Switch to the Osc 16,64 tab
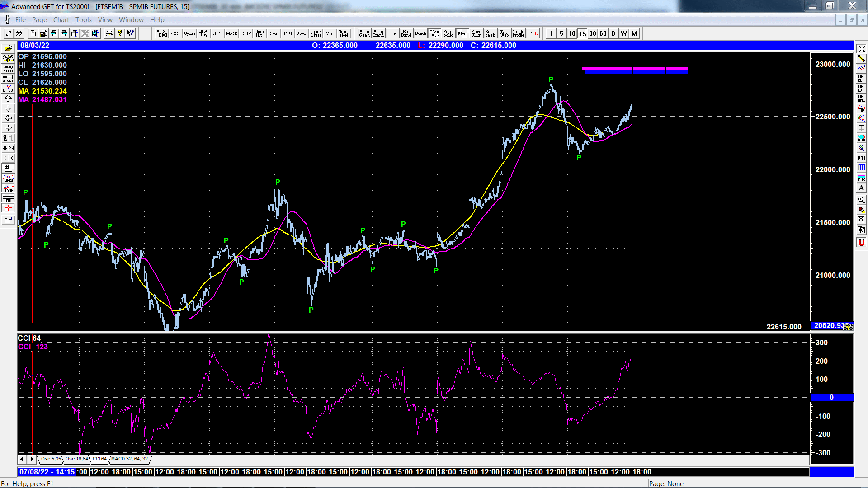Viewport: 868px width, 488px height. click(76, 459)
